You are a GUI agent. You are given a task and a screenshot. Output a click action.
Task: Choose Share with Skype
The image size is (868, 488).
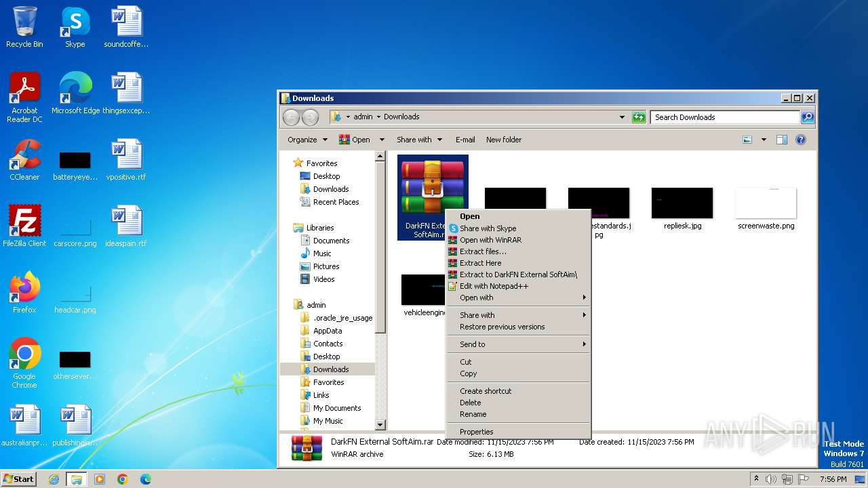[x=518, y=228]
